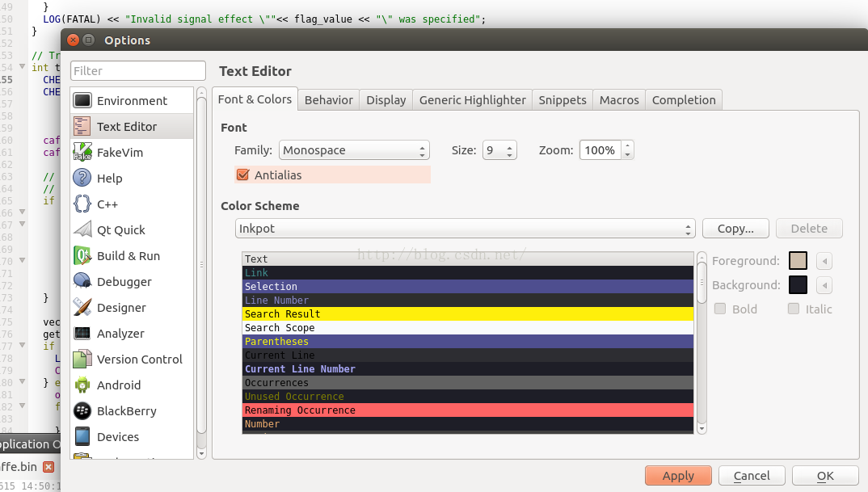Image resolution: width=868 pixels, height=492 pixels.
Task: Collapse code fold arrow at line 77
Action: tap(22, 345)
